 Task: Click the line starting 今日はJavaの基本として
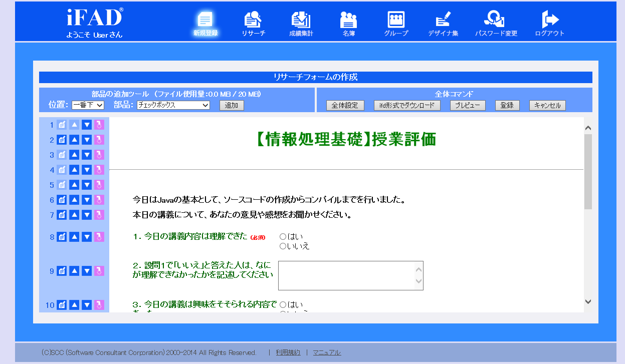point(269,200)
